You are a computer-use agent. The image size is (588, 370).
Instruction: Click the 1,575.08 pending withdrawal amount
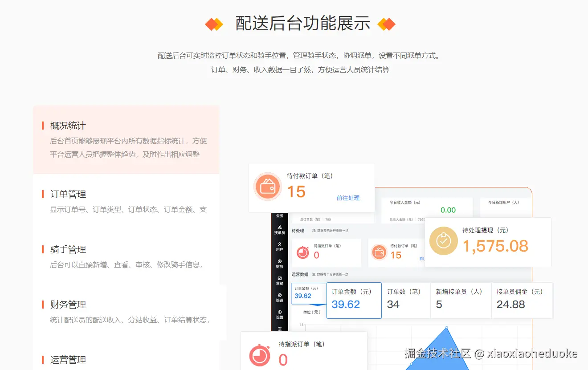495,246
